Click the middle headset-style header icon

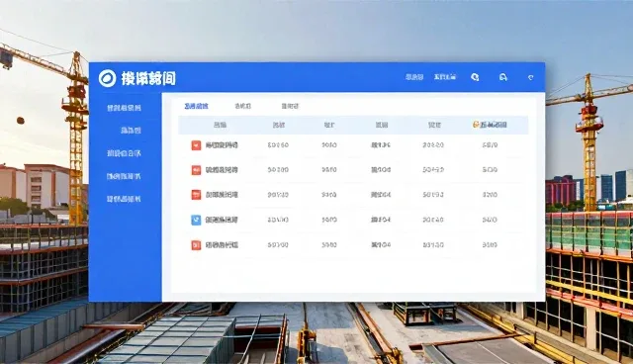click(503, 77)
